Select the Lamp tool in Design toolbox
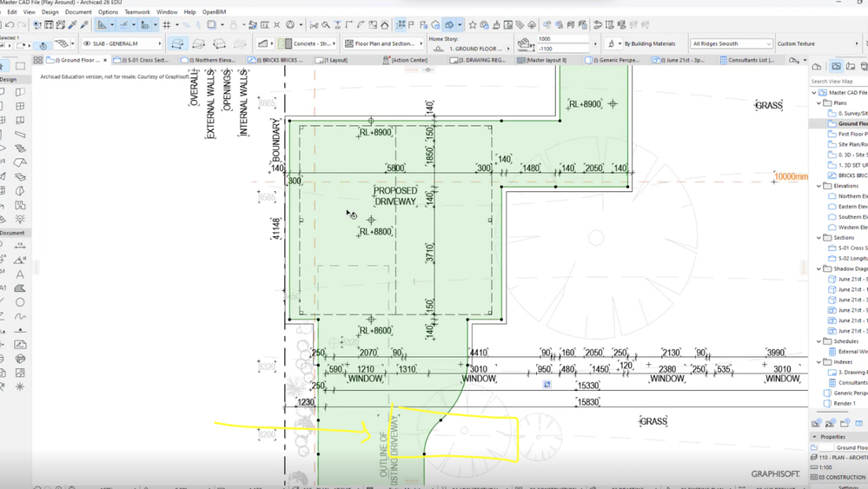The height and width of the screenshot is (489, 868). pyautogui.click(x=20, y=219)
